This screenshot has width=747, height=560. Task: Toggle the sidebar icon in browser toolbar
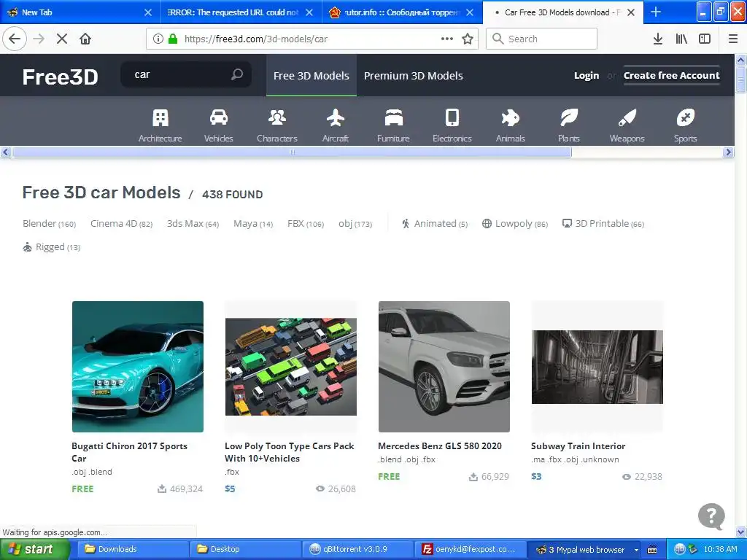click(x=705, y=39)
